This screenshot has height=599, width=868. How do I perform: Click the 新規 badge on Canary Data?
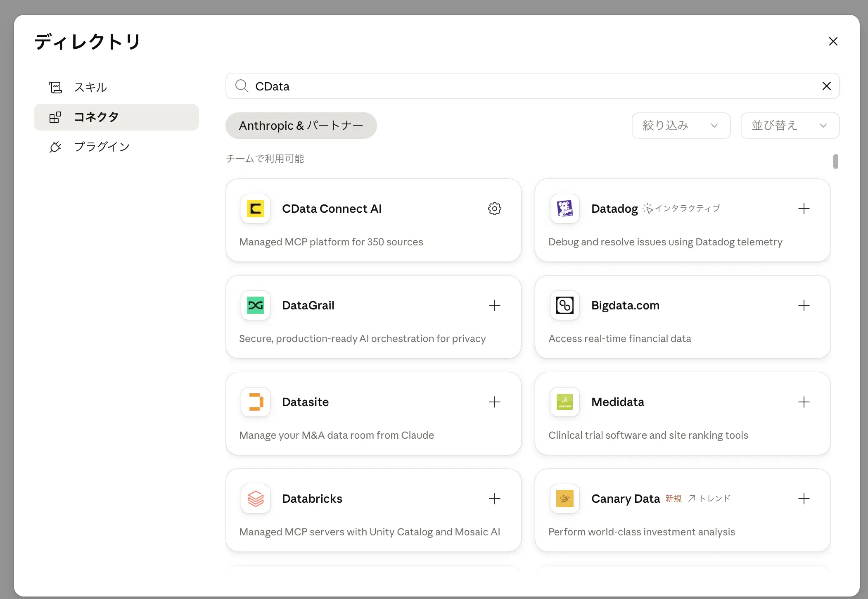[673, 498]
